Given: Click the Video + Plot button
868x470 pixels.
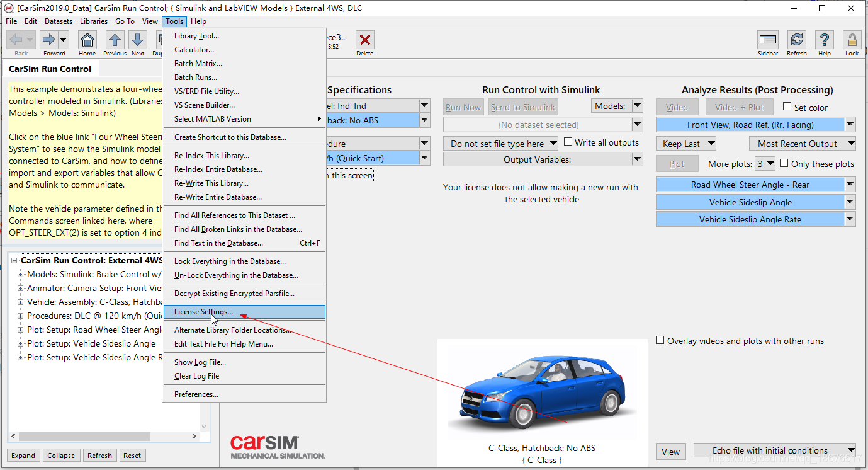Looking at the screenshot, I should 739,107.
